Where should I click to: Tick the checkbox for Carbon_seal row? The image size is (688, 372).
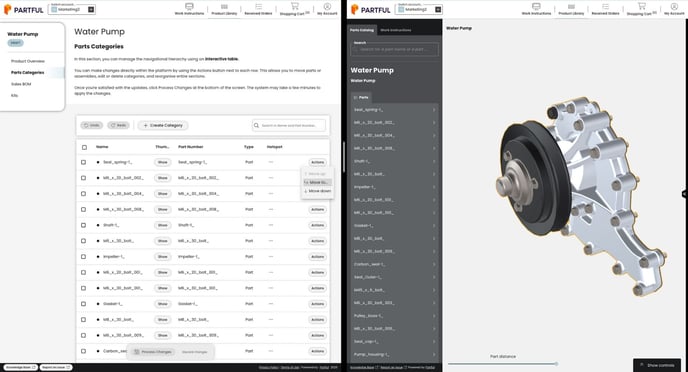[83, 351]
